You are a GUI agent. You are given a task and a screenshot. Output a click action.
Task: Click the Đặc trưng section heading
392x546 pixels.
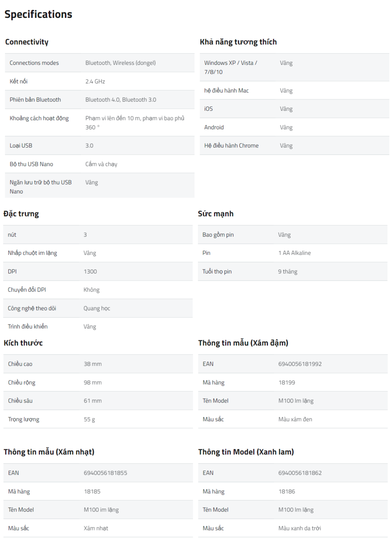tap(21, 214)
